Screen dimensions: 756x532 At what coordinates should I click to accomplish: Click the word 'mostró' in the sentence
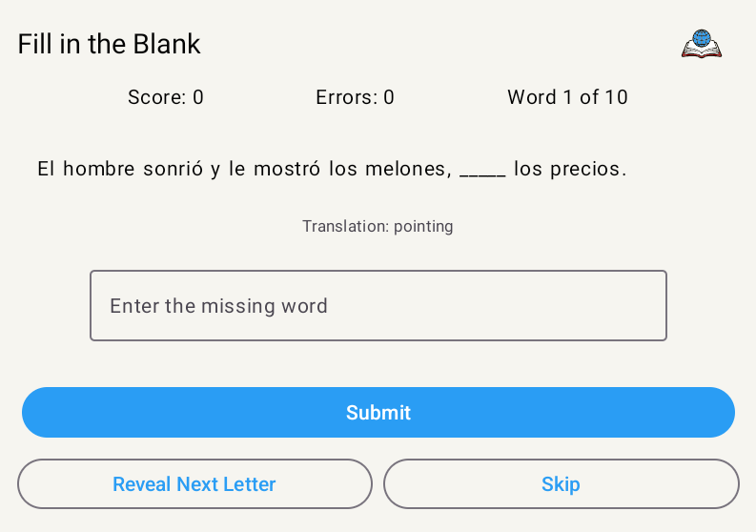pyautogui.click(x=287, y=169)
